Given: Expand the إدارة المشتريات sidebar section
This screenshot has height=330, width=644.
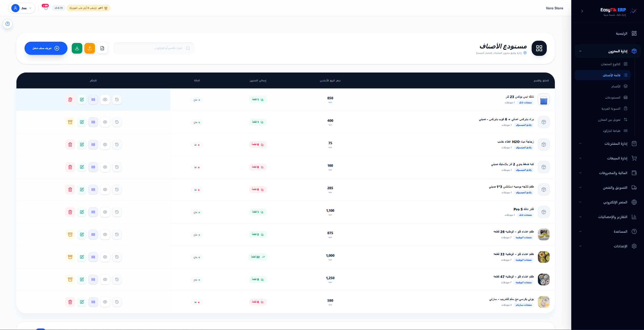Looking at the screenshot, I should 608,144.
